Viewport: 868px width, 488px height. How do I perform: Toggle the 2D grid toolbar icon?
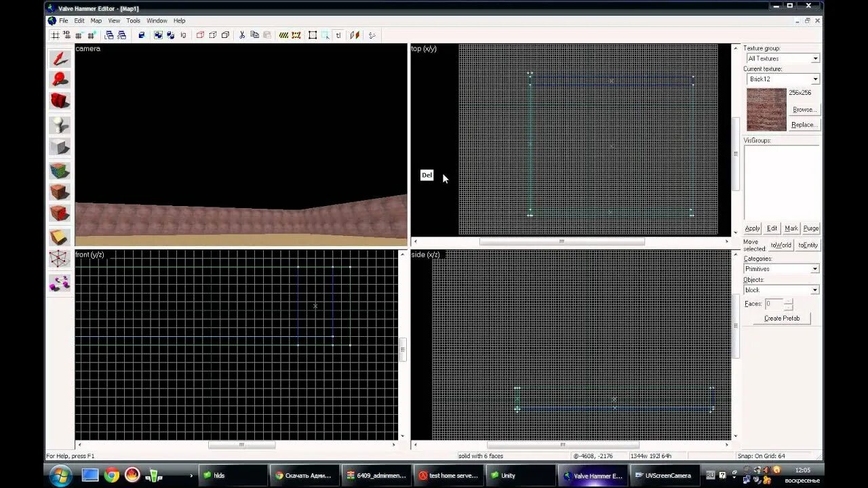click(x=55, y=35)
